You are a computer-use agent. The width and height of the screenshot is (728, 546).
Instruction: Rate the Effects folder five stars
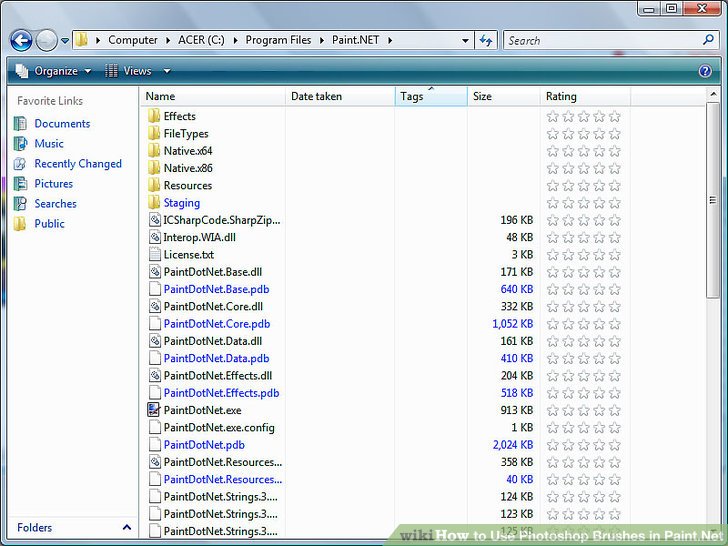click(614, 116)
